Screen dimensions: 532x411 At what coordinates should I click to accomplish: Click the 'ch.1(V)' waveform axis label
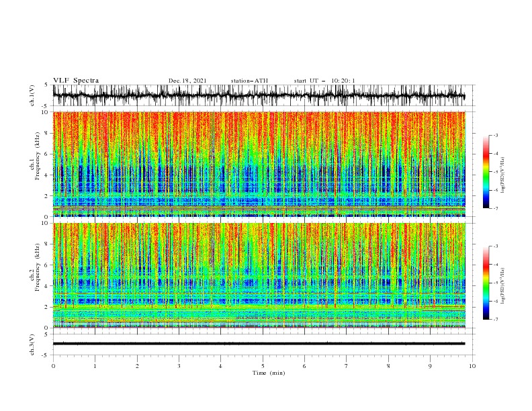click(32, 95)
